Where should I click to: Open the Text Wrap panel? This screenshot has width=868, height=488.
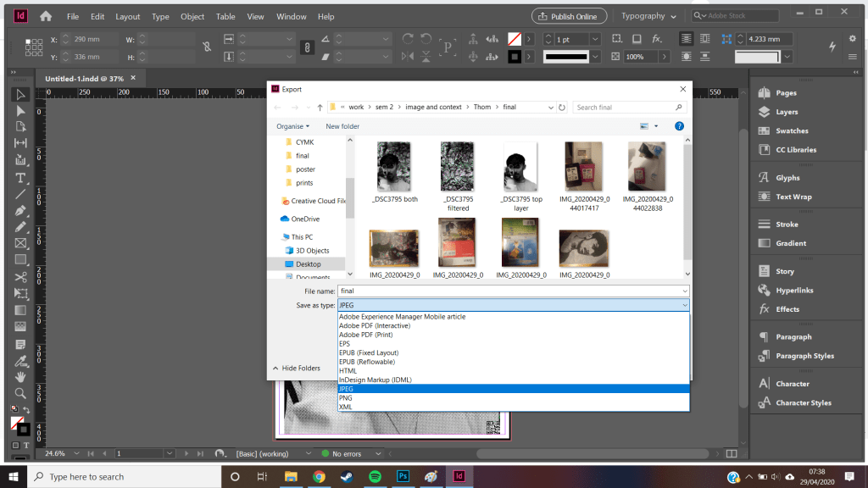793,197
